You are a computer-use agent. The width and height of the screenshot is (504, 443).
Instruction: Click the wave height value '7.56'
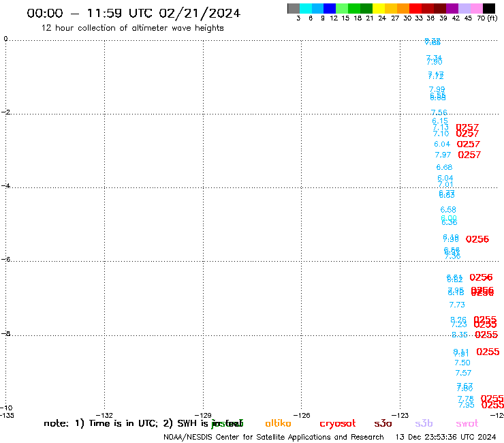click(x=439, y=112)
